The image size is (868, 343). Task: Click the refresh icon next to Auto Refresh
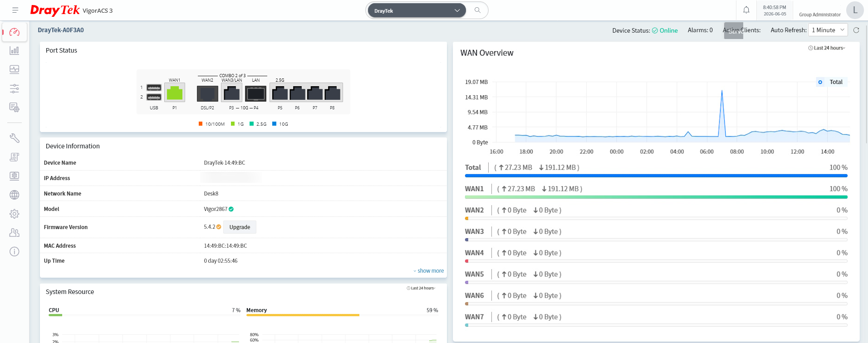coord(856,30)
